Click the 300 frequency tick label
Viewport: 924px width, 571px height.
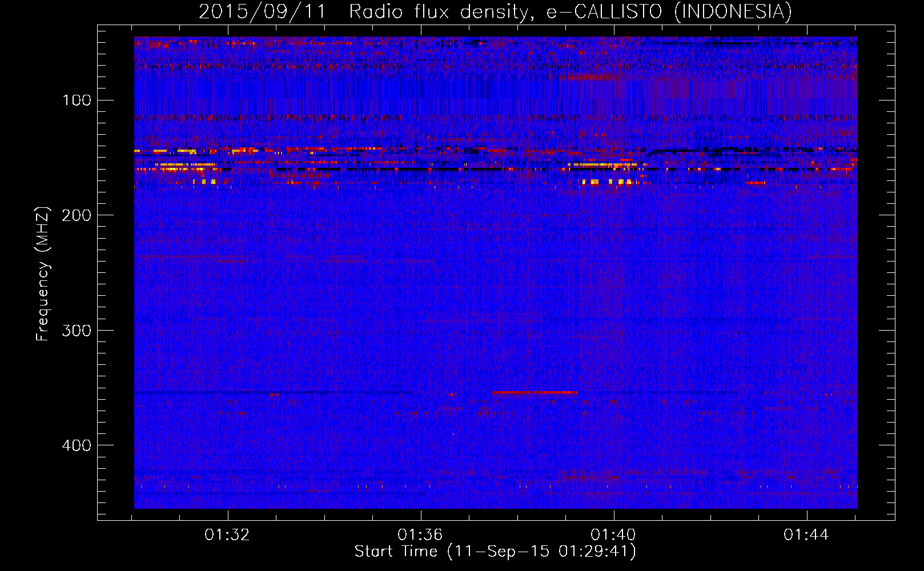pos(77,331)
